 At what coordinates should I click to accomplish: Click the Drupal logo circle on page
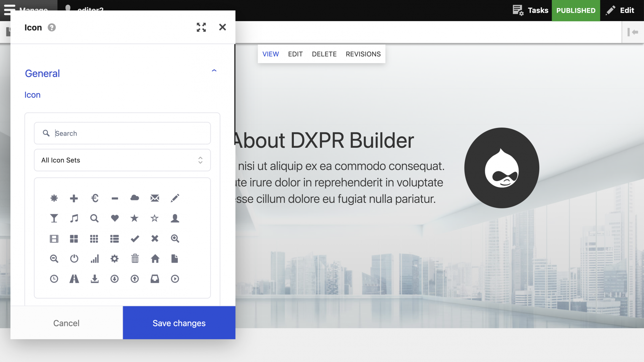[x=502, y=168]
